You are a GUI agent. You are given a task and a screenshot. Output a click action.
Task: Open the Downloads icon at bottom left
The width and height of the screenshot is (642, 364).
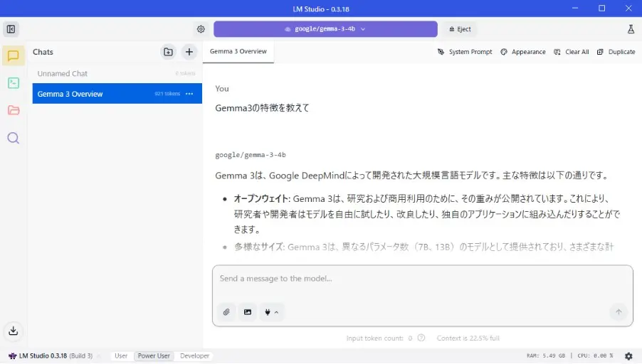pos(13,331)
